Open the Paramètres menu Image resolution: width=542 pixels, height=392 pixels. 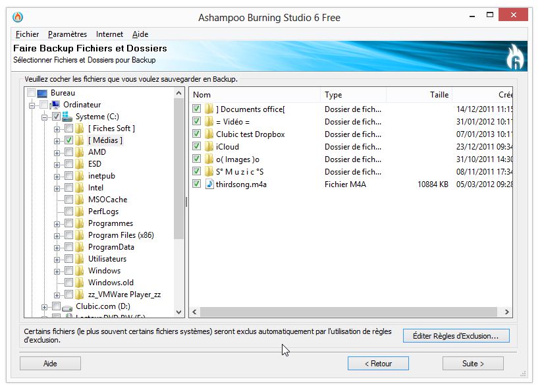tap(67, 34)
